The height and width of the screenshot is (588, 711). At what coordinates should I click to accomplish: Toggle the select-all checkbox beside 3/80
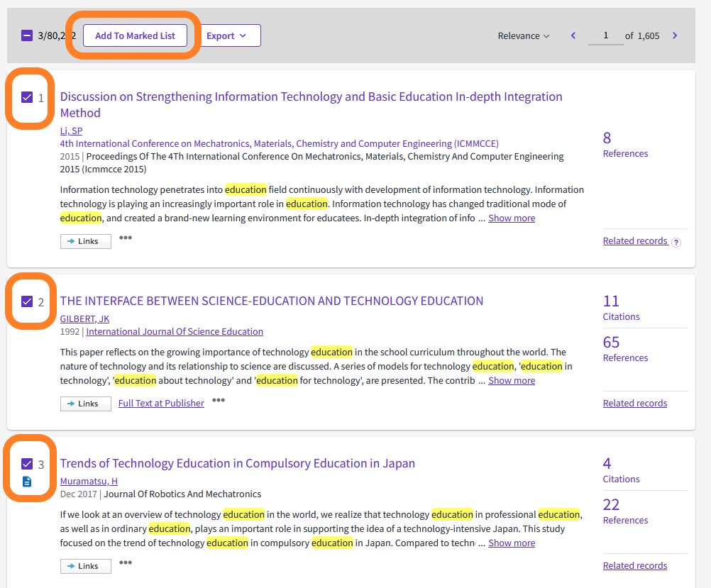coord(27,35)
